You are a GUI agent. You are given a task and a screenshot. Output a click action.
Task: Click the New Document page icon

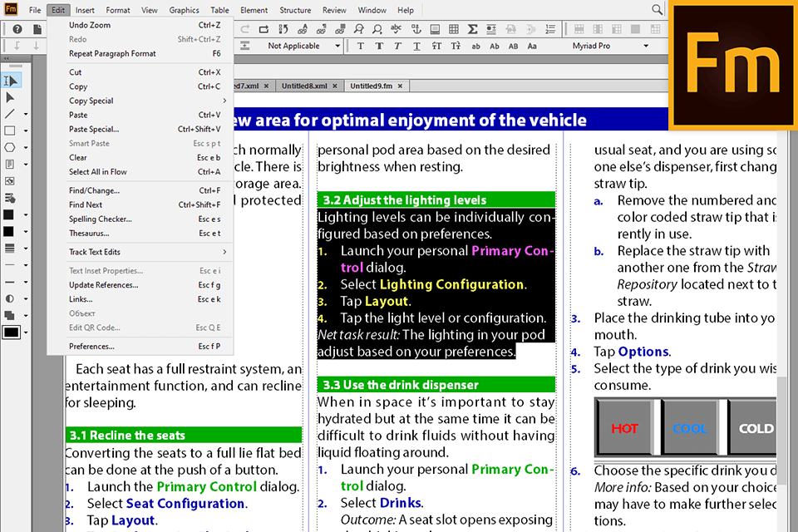coord(37,30)
